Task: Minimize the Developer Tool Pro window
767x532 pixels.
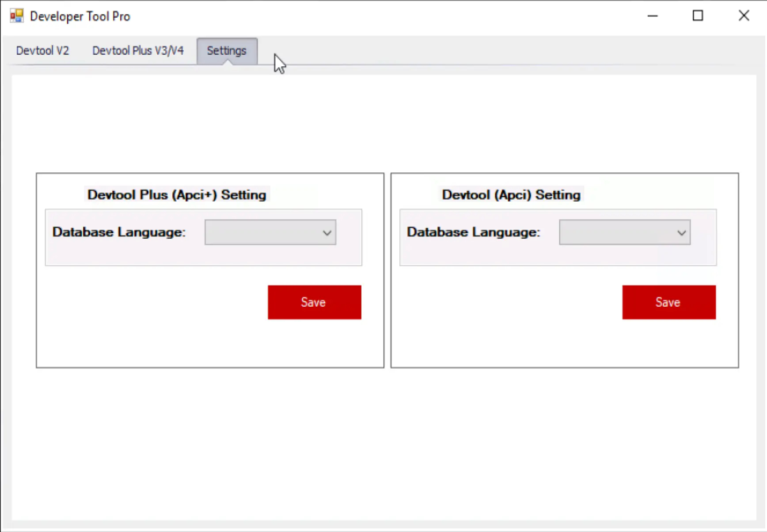Action: (x=653, y=16)
